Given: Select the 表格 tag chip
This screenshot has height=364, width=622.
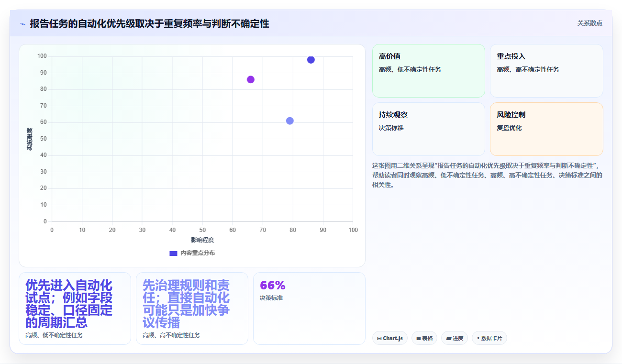Looking at the screenshot, I should (x=424, y=338).
